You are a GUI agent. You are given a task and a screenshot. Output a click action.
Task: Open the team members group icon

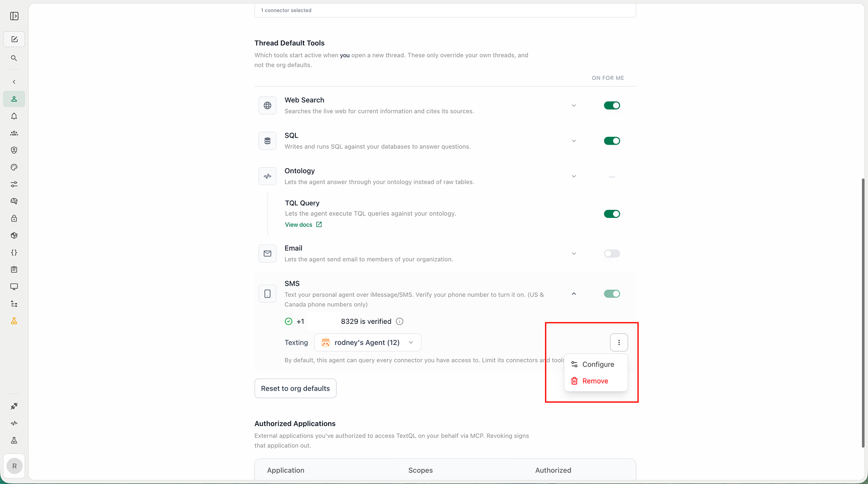tap(14, 133)
